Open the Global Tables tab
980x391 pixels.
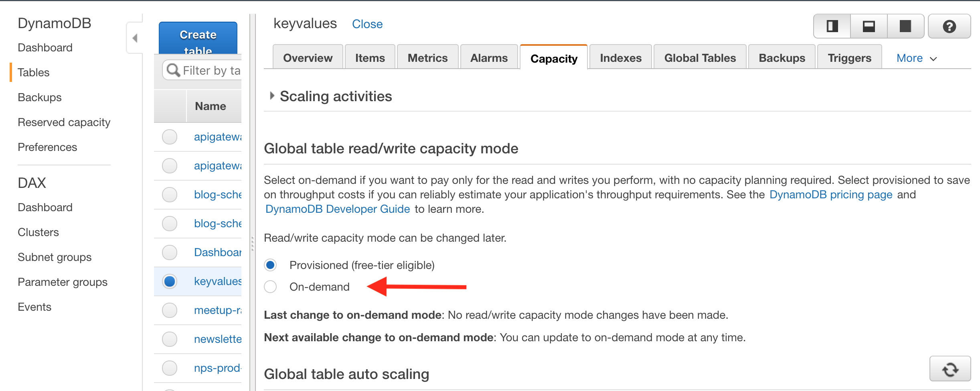[700, 57]
